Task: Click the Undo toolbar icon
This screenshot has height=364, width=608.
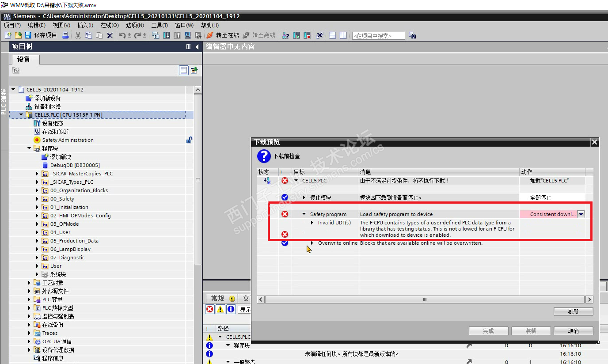Action: pyautogui.click(x=122, y=35)
